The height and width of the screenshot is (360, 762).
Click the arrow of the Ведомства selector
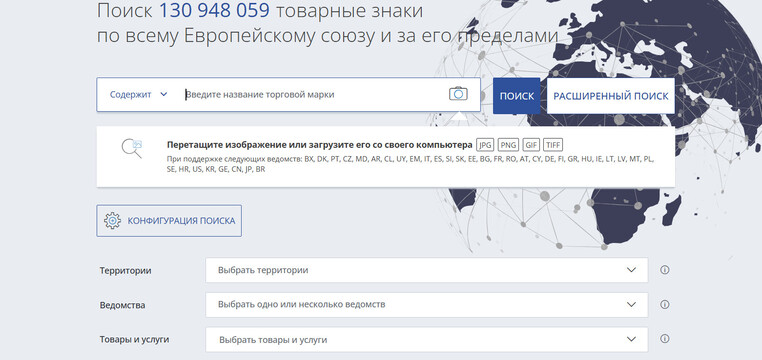click(x=631, y=305)
